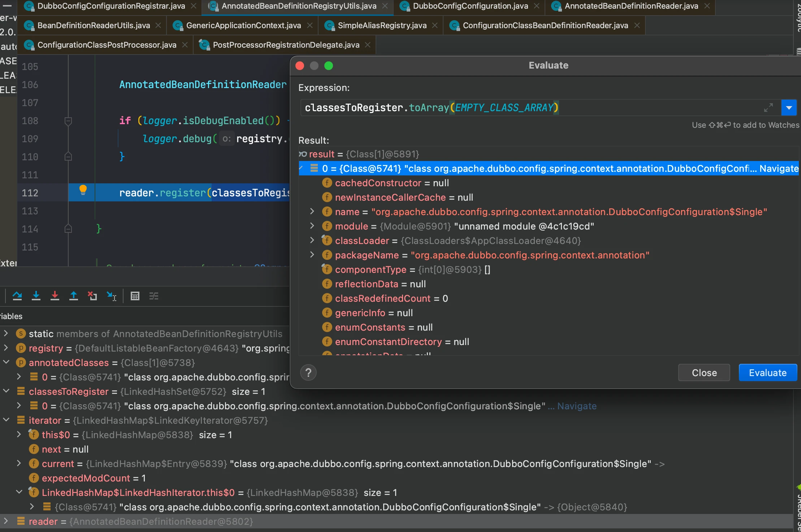Click the fold marker at line 108
This screenshot has width=801, height=532.
68,121
